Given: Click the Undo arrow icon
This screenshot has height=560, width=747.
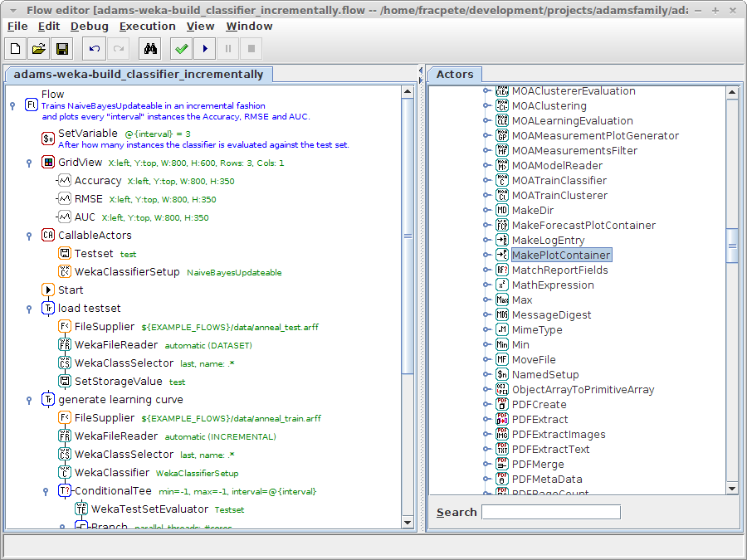Looking at the screenshot, I should click(x=94, y=49).
